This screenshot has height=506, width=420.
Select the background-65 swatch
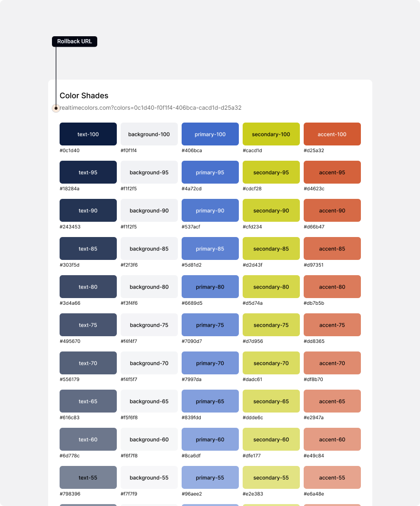149,401
